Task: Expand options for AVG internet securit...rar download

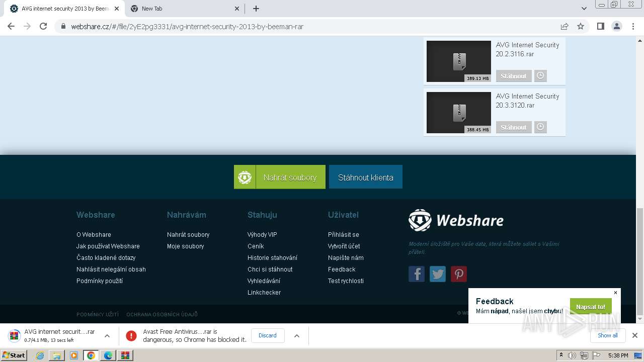Action: pos(107,336)
